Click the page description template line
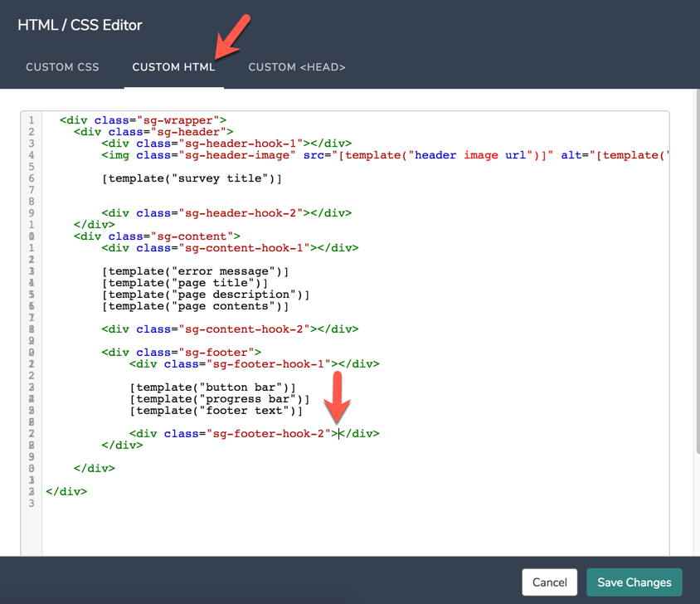This screenshot has height=604, width=700. pos(206,295)
